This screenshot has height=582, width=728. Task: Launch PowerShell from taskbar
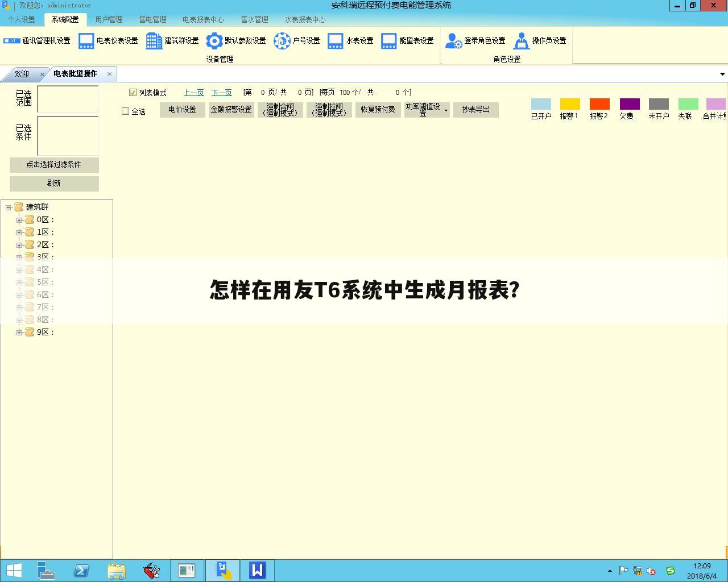pyautogui.click(x=81, y=570)
